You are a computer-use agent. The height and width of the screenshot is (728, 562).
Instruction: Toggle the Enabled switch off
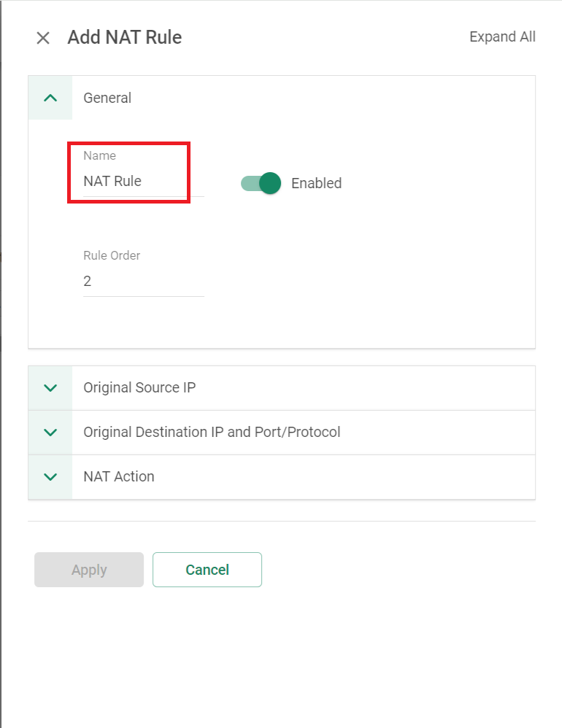click(261, 183)
